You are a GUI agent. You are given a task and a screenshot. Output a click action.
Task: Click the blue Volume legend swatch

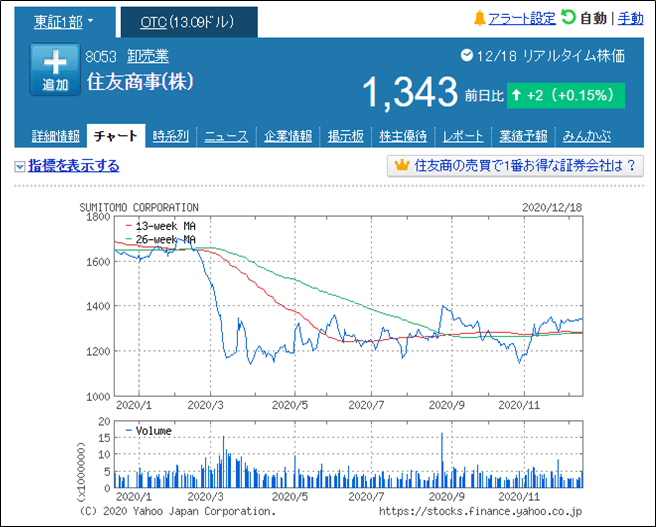(x=129, y=430)
